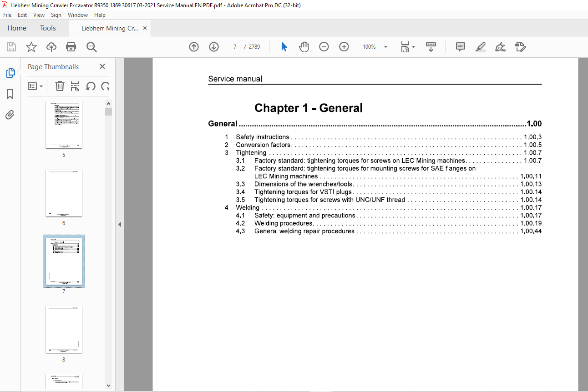
Task: Activate the Hand pan tool
Action: coord(304,47)
